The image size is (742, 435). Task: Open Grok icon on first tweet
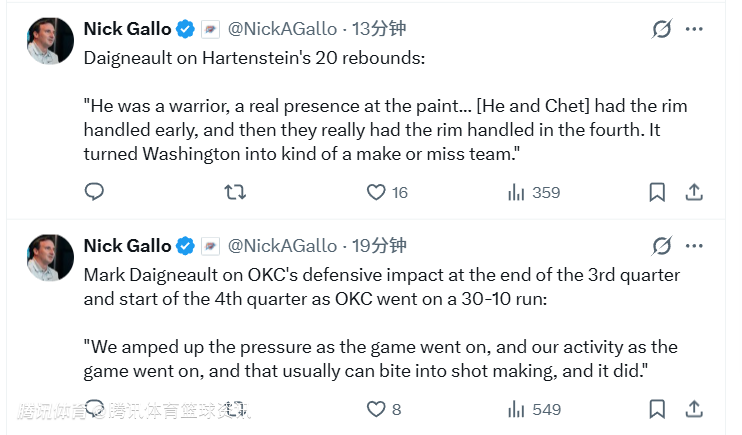pos(662,29)
